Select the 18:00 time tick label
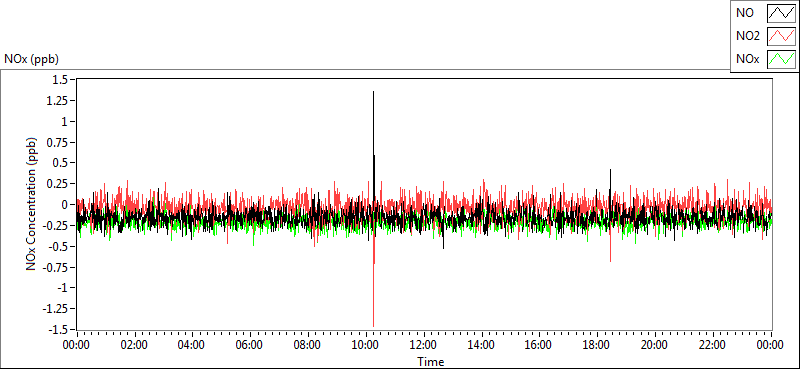 (597, 346)
